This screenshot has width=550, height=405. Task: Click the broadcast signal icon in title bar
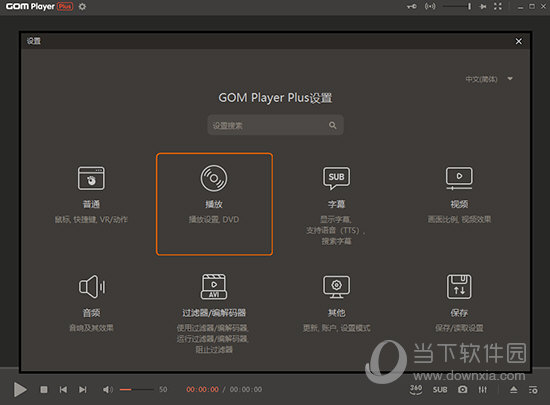(430, 6)
